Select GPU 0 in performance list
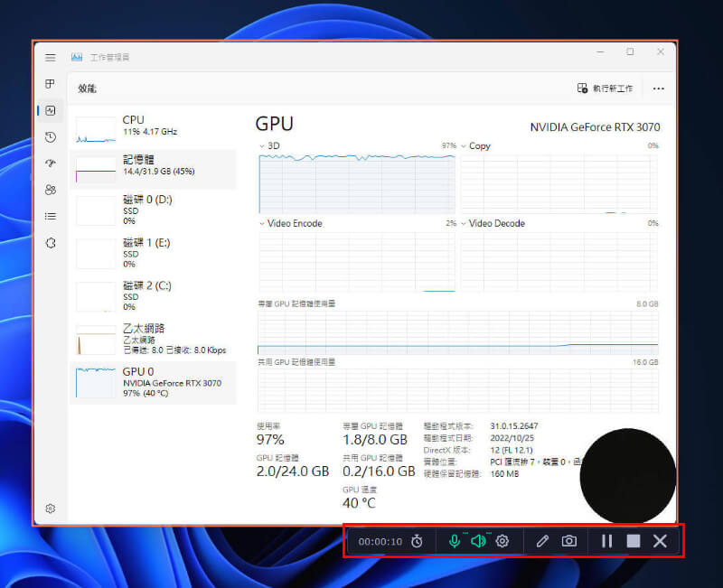The image size is (723, 588). pos(153,382)
